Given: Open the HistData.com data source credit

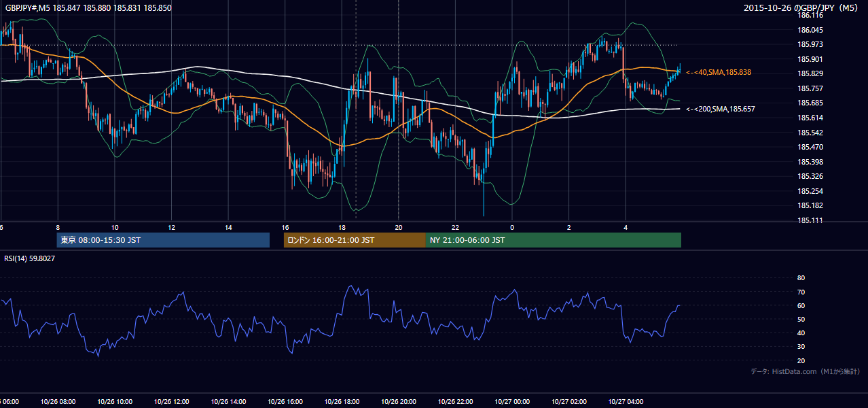Looking at the screenshot, I should coord(806,371).
